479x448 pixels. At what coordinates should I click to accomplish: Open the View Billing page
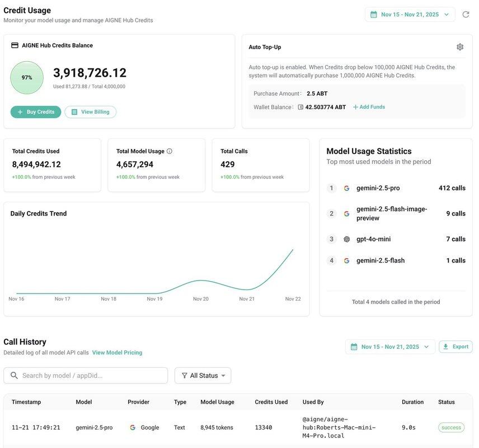click(x=91, y=112)
